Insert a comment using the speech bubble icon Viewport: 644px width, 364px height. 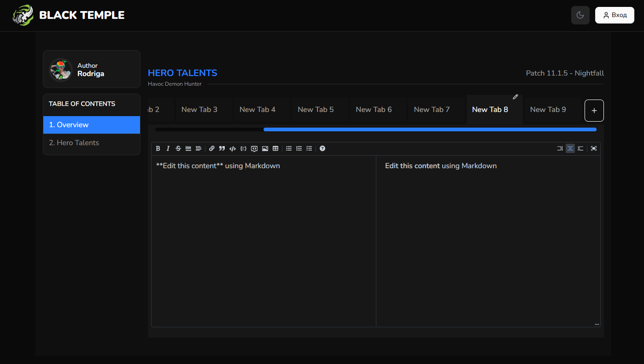coord(254,148)
